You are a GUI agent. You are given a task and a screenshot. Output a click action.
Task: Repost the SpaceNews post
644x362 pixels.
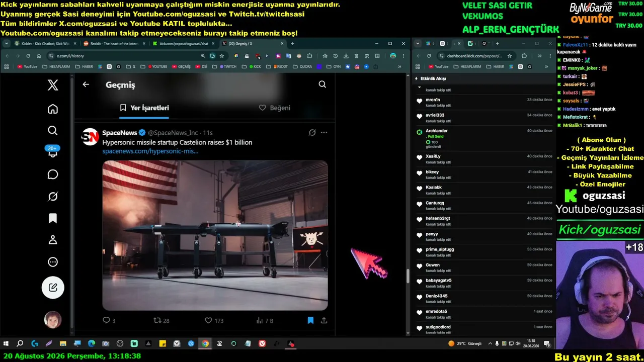(161, 320)
